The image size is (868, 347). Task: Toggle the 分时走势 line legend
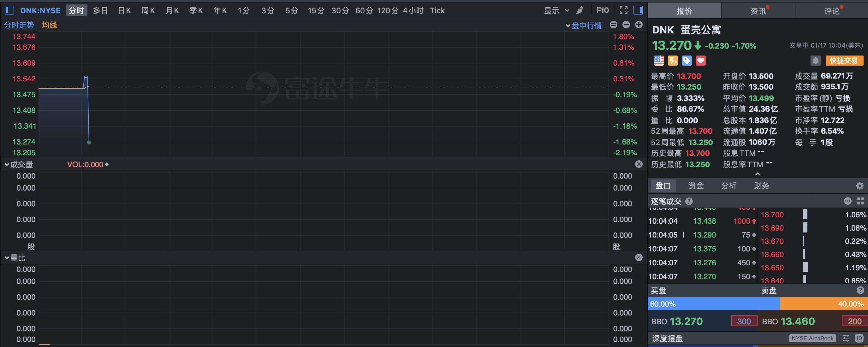pyautogui.click(x=19, y=25)
